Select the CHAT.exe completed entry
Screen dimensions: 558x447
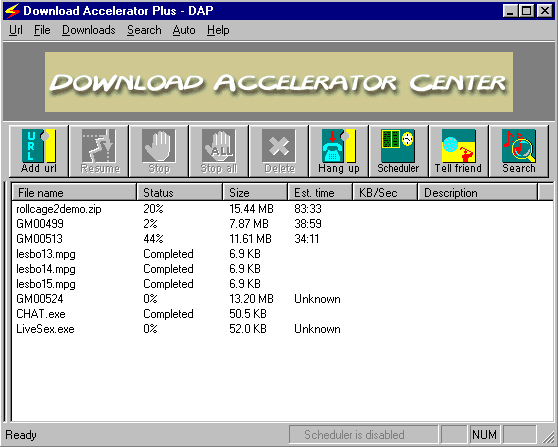click(282, 314)
